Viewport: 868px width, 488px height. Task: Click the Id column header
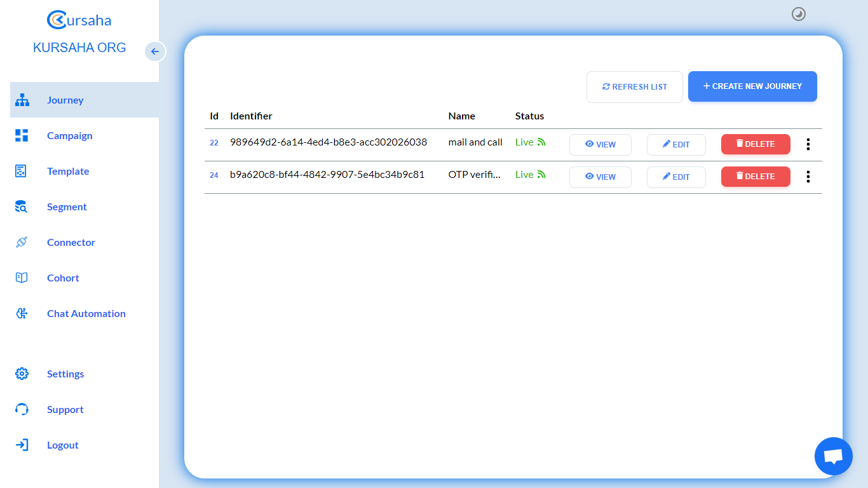tap(214, 116)
